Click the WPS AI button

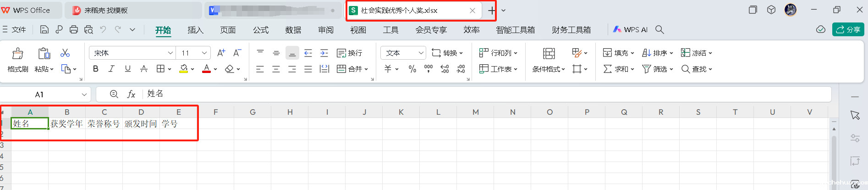click(x=630, y=29)
